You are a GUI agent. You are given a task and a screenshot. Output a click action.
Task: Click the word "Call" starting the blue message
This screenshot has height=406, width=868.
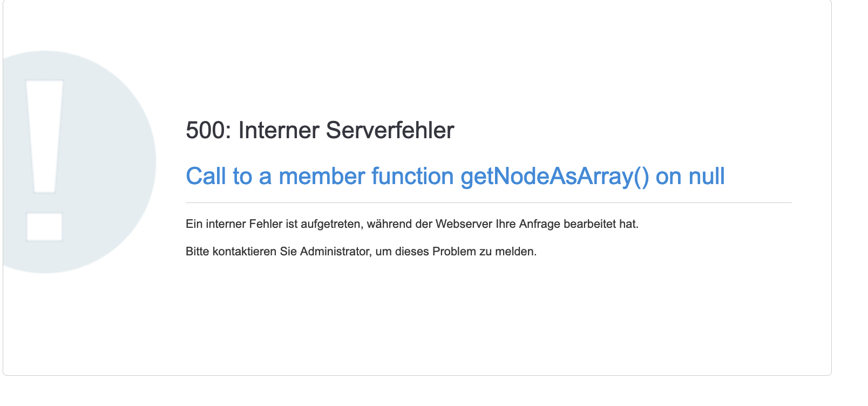[206, 177]
